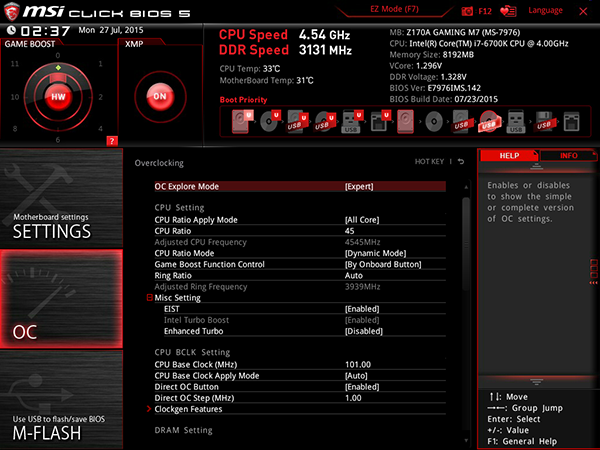Click the clock icon beside the time
Screen dimensions: 600x450
pyautogui.click(x=11, y=30)
